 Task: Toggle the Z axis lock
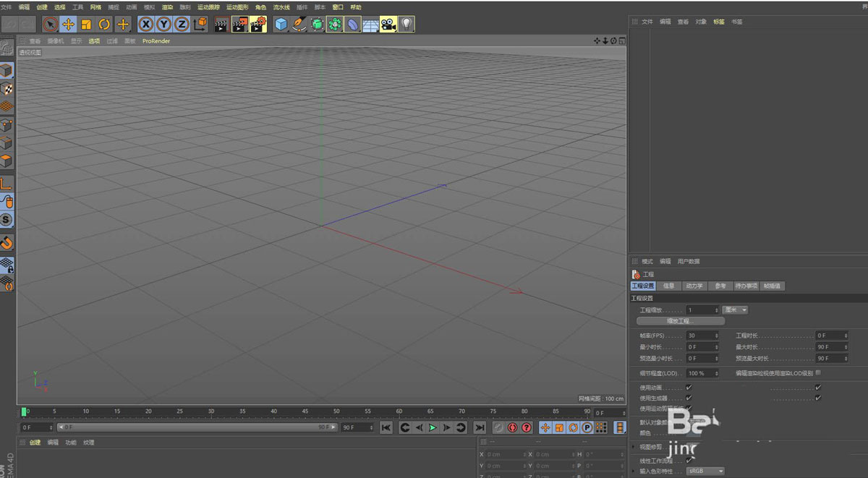click(182, 24)
